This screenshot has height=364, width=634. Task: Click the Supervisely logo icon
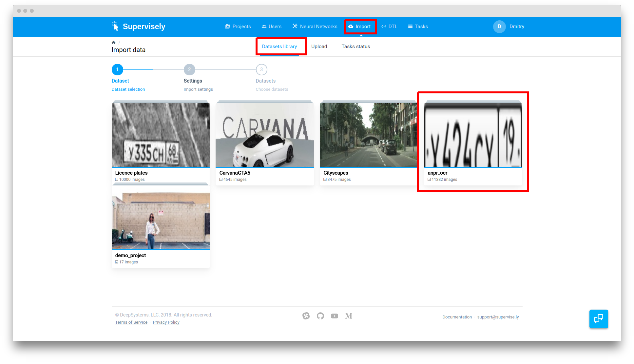click(x=115, y=26)
